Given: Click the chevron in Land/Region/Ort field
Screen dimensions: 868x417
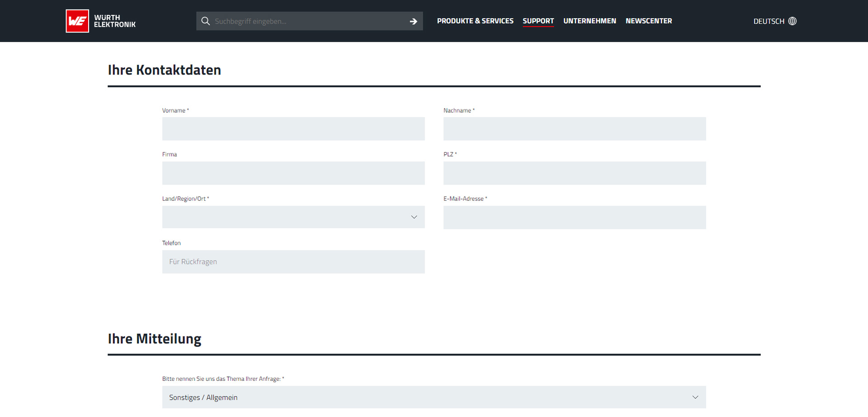Looking at the screenshot, I should pyautogui.click(x=414, y=217).
